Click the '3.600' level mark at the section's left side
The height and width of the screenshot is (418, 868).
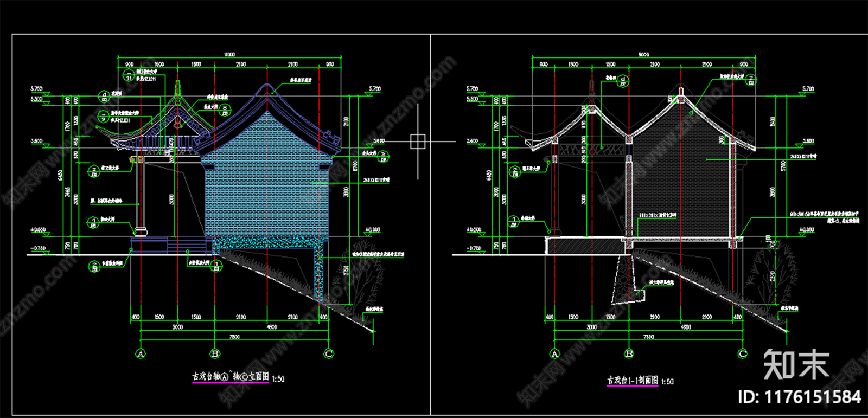tap(473, 141)
